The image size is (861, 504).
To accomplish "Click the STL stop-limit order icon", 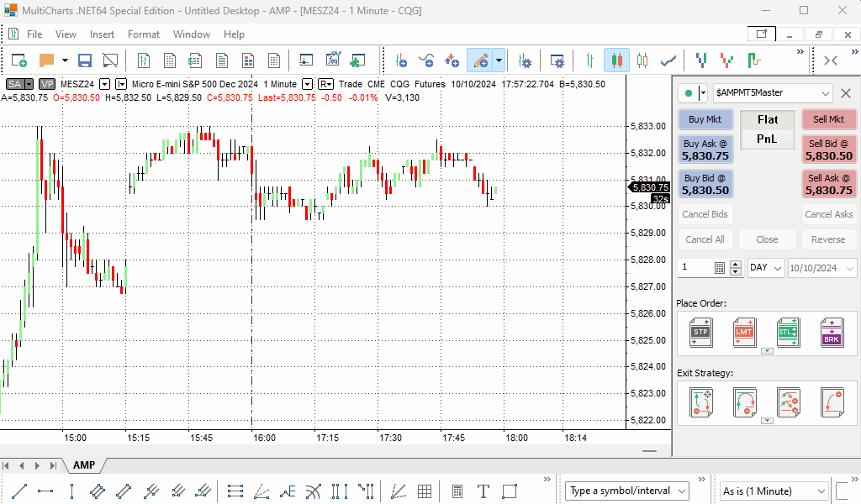I will pos(788,333).
